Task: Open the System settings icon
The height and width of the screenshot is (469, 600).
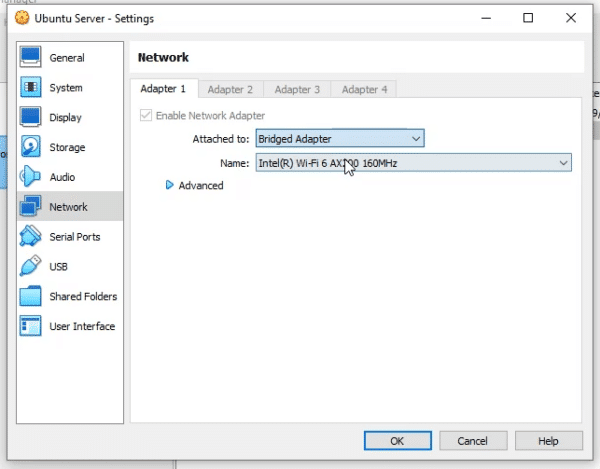Action: [x=31, y=88]
